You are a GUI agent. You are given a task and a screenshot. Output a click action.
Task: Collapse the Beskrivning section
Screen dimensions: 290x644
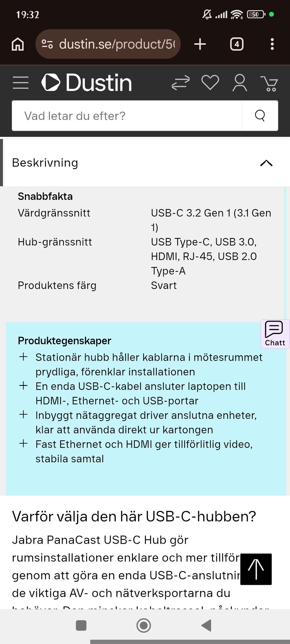266,163
